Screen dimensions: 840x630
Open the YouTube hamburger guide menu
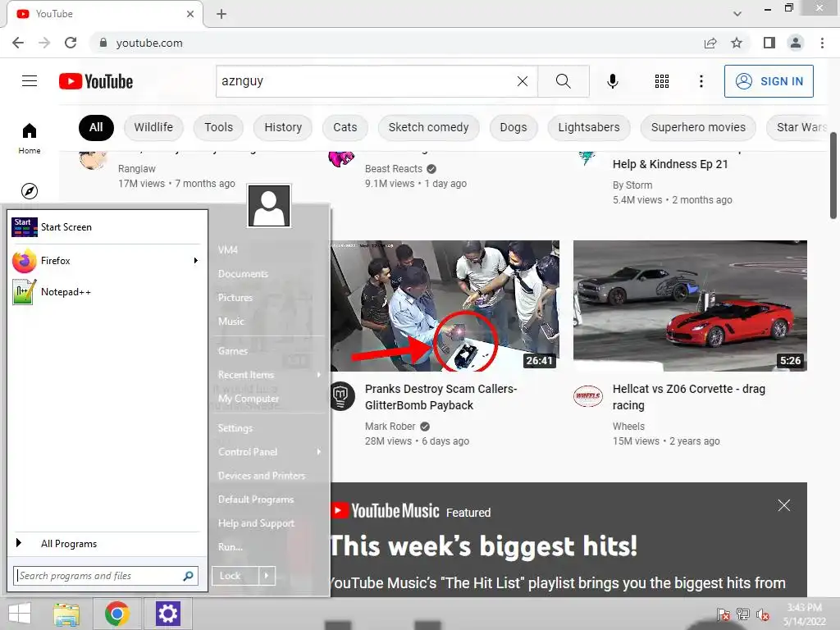point(30,81)
